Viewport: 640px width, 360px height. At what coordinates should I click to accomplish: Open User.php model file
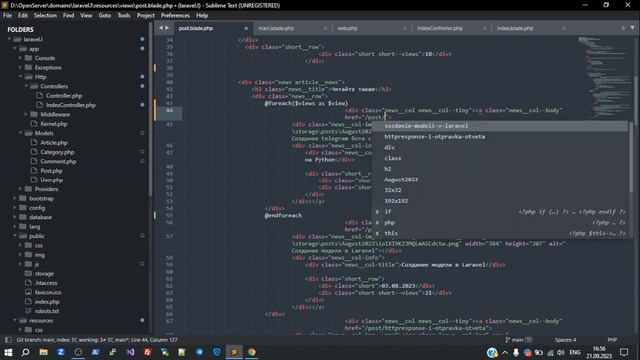point(51,180)
